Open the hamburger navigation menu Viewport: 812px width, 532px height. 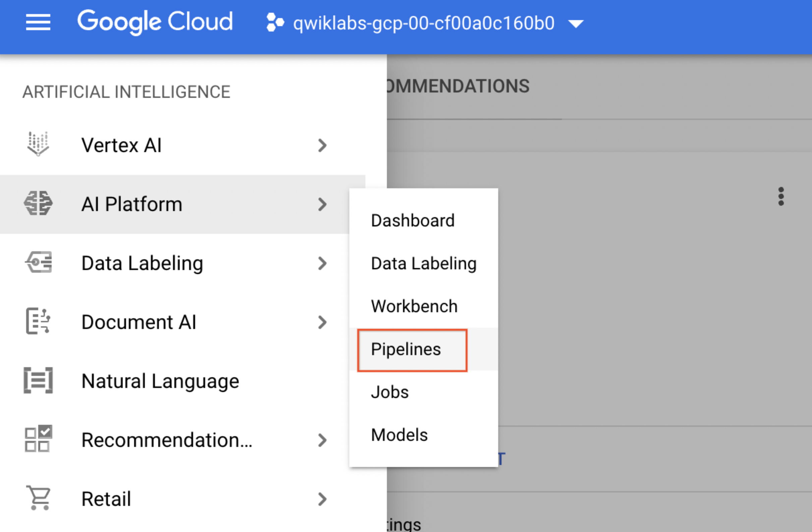pos(38,22)
